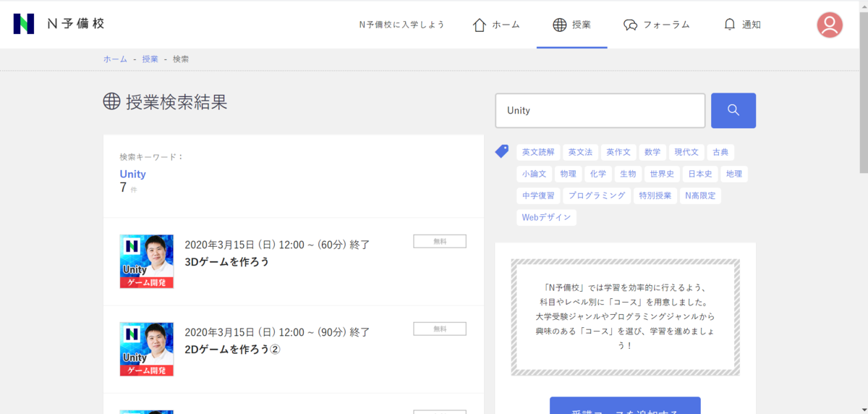The height and width of the screenshot is (414, 868).
Task: Select the 生物 tag
Action: (628, 174)
